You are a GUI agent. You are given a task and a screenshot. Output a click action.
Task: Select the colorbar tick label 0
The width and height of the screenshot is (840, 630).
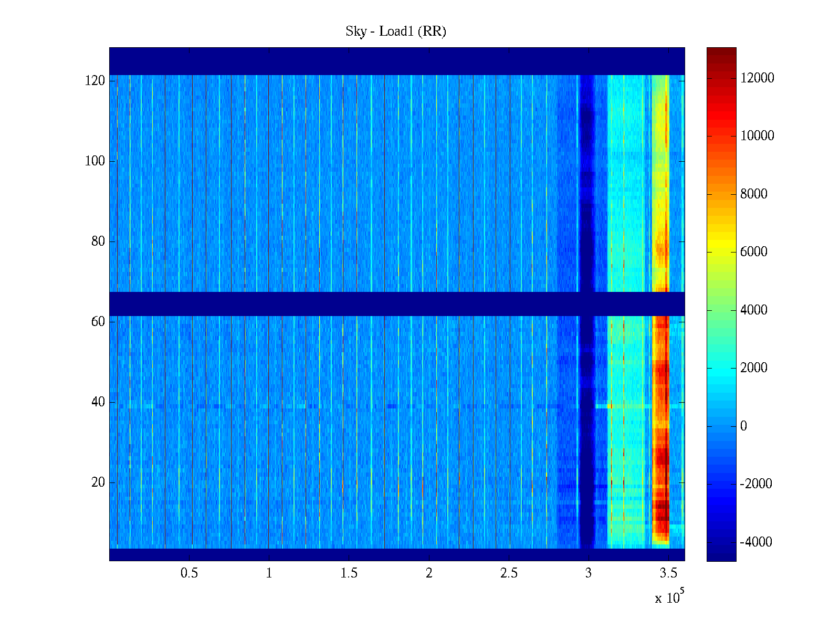coord(743,426)
